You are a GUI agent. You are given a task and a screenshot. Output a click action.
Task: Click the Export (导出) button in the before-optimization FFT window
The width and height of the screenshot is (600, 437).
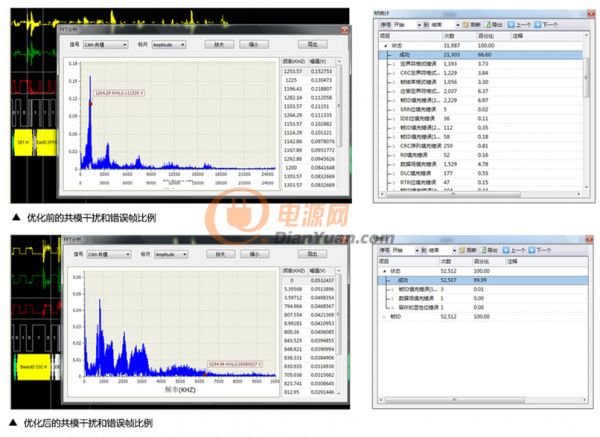click(x=313, y=45)
